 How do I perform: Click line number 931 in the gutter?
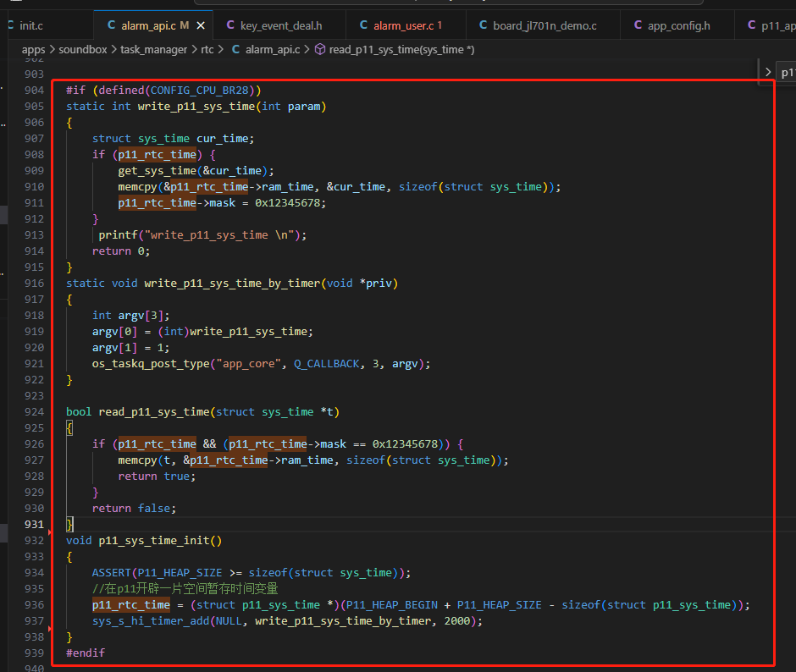(34, 524)
